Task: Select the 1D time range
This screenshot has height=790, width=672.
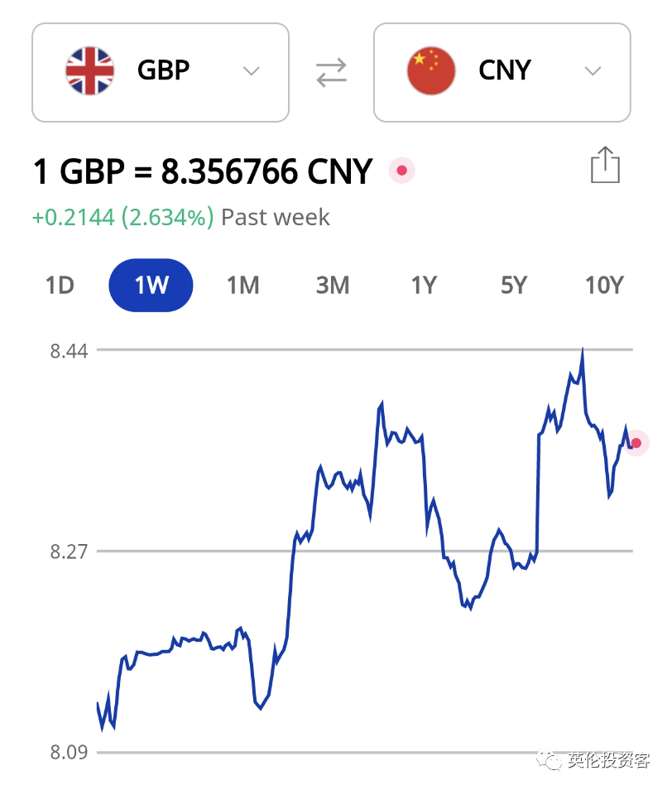Action: 60,285
